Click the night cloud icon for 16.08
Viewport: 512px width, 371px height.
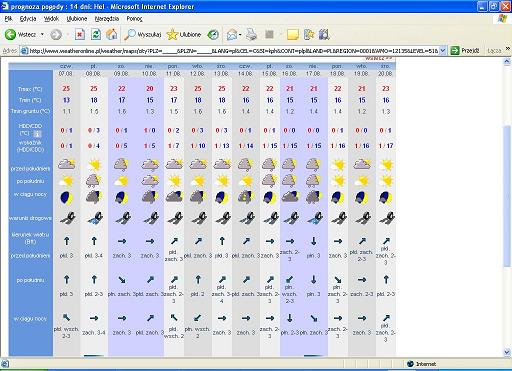point(290,197)
